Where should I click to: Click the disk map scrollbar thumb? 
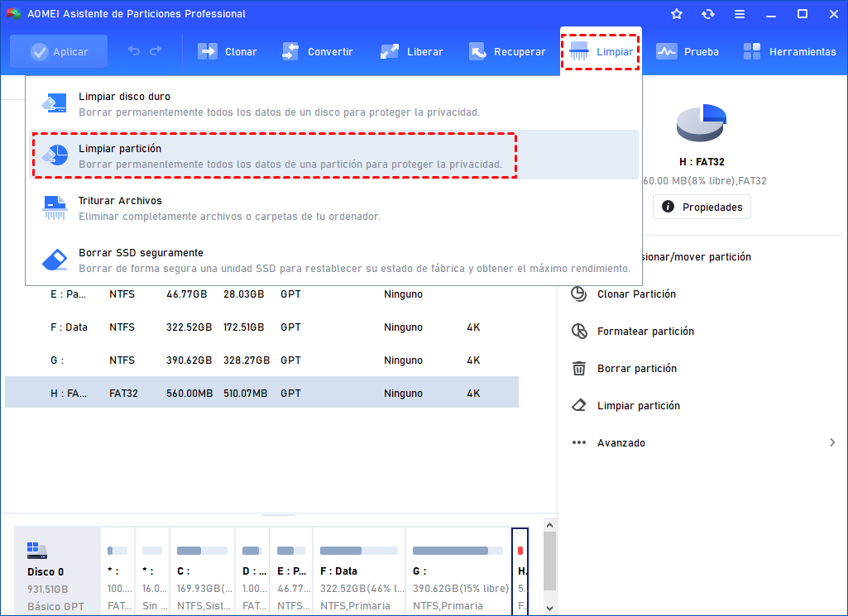point(549,561)
